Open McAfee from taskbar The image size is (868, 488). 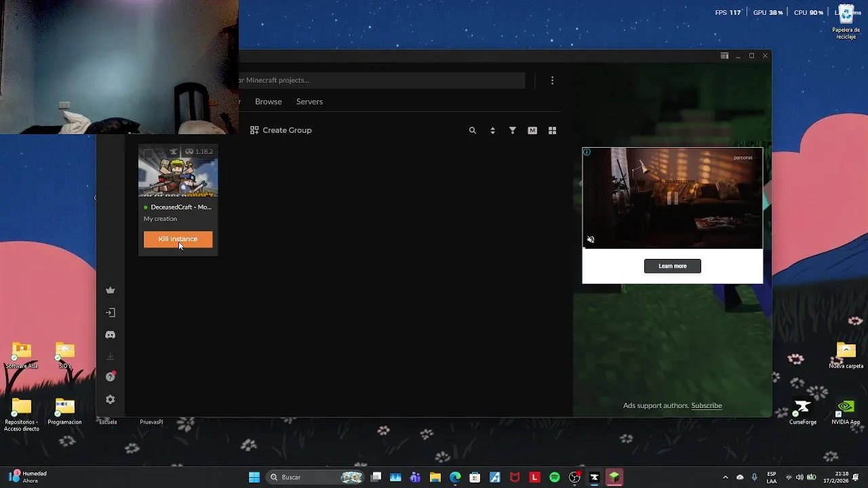point(515,477)
